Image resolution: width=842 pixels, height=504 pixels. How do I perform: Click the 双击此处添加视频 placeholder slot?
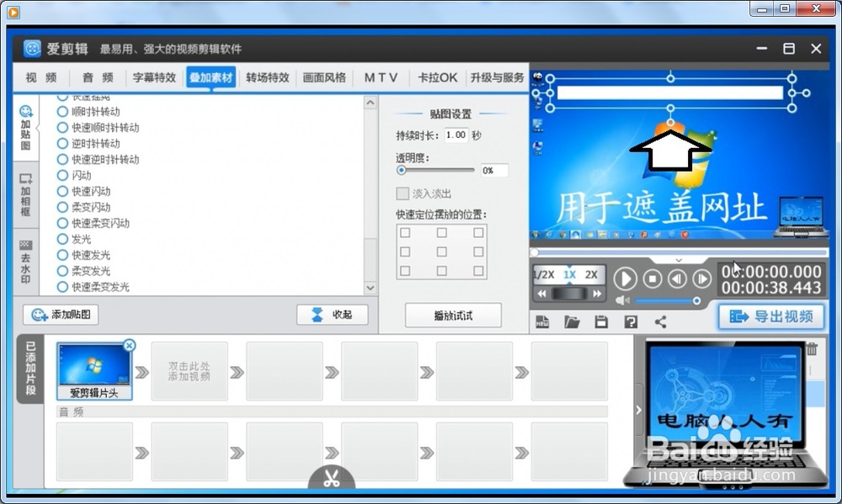click(x=189, y=371)
